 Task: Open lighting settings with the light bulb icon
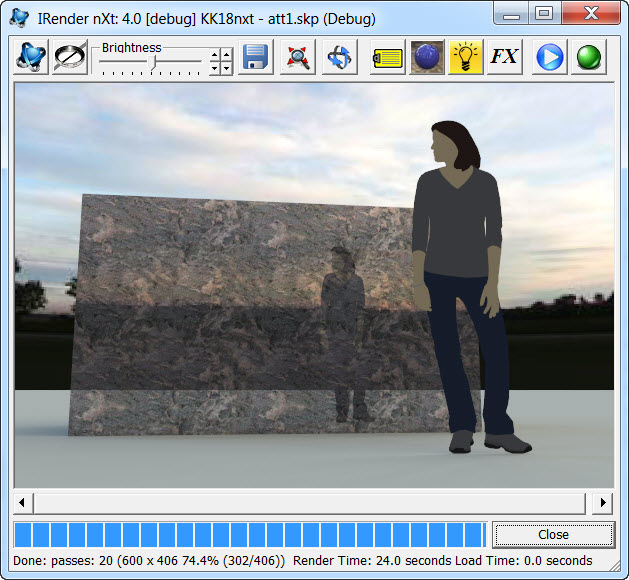point(465,57)
